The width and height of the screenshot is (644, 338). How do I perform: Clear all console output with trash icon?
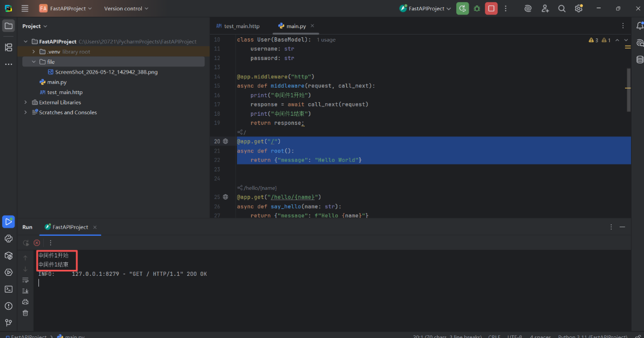[x=25, y=313]
